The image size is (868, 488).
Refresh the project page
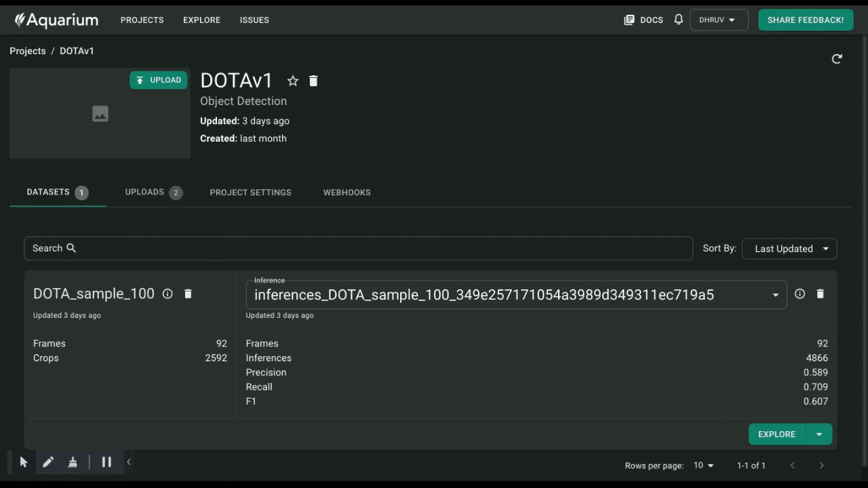coord(837,59)
